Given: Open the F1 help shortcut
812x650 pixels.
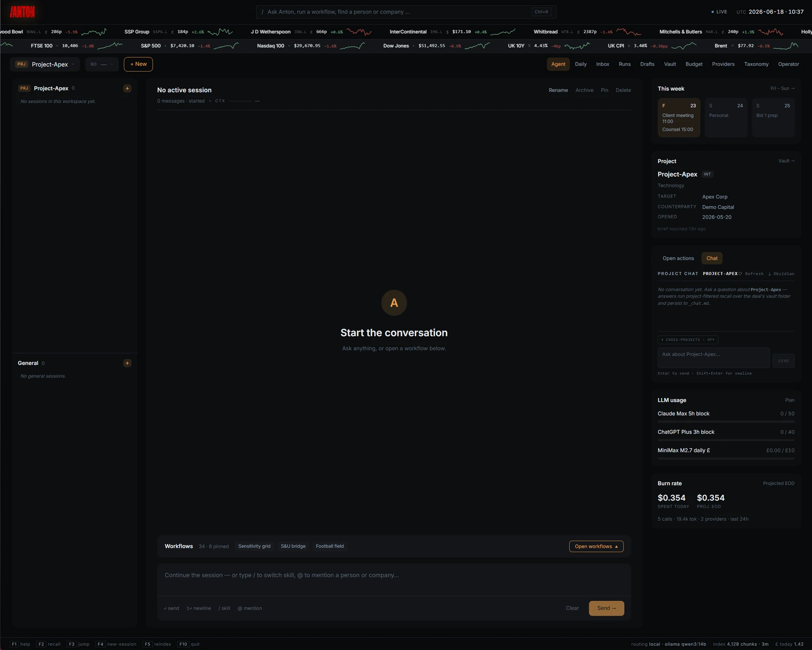Looking at the screenshot, I should [20, 644].
